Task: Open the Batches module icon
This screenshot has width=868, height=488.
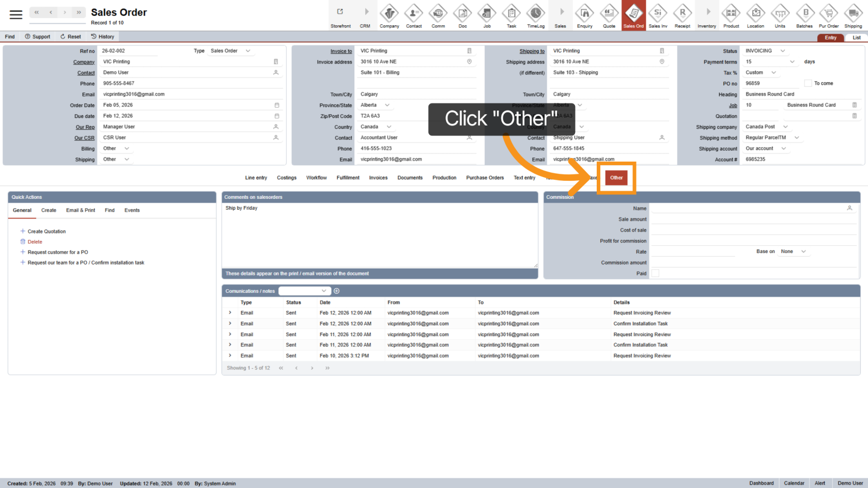Action: [x=804, y=15]
